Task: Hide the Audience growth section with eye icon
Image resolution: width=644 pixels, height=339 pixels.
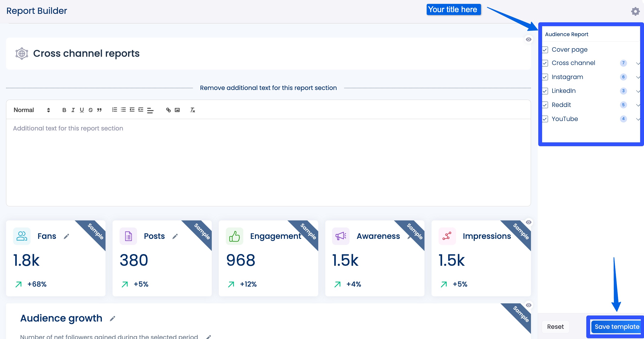Action: [x=529, y=305]
